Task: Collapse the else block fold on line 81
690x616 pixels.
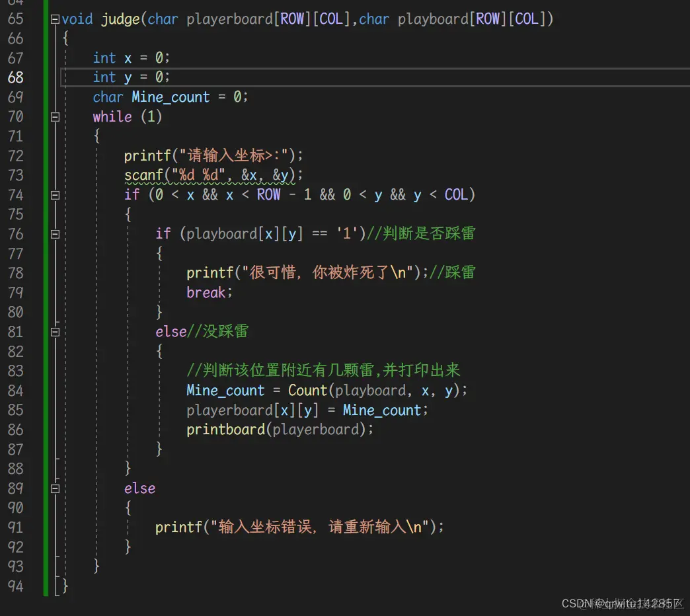Action: (56, 331)
